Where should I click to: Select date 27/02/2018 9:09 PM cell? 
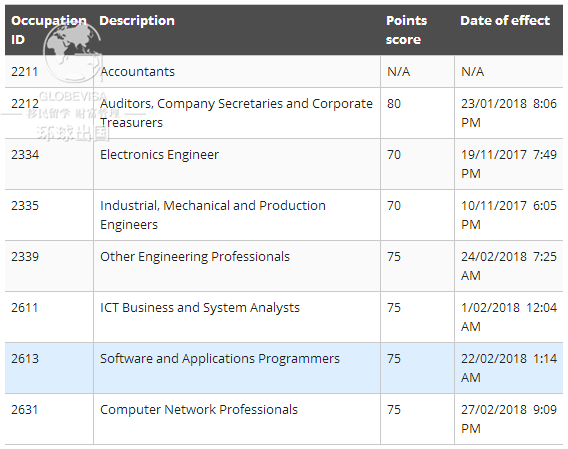509,419
